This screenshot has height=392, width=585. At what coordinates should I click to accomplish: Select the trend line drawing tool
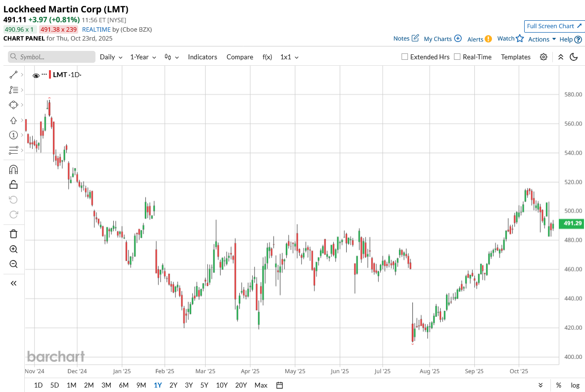[13, 75]
